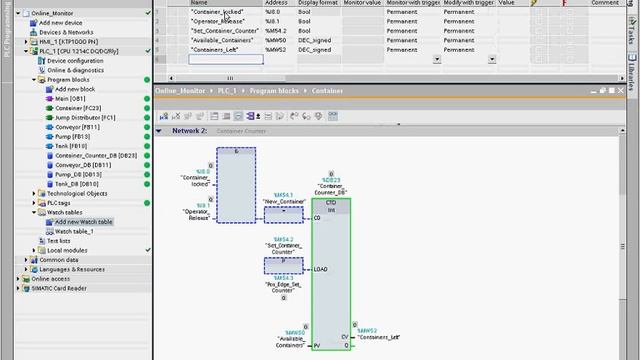Click the Pump_DB [DB13] data block icon
The width and height of the screenshot is (640, 360).
pos(49,175)
